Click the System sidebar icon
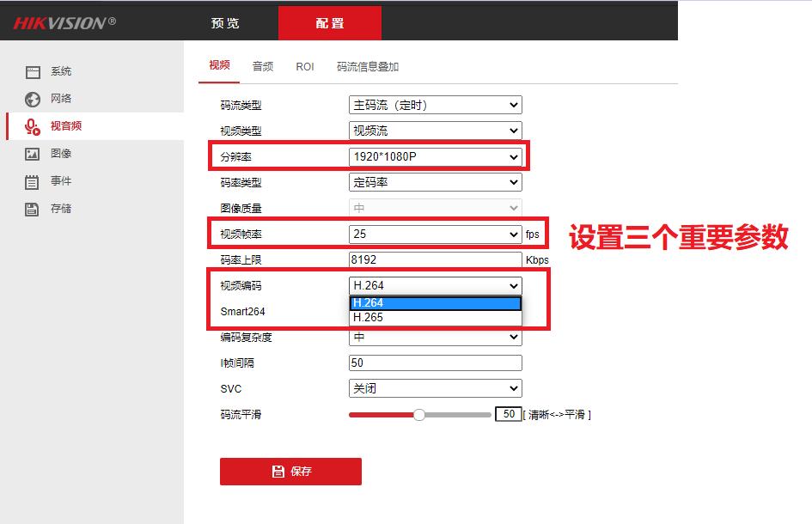The width and height of the screenshot is (812, 524). click(x=33, y=72)
